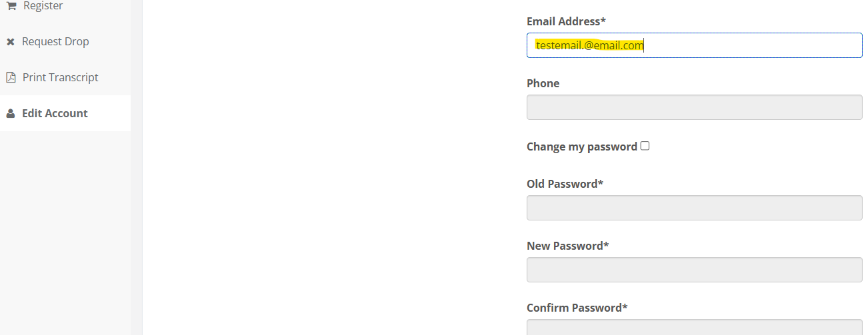The width and height of the screenshot is (868, 335).
Task: Click the user icon beside Edit Account
Action: pos(11,114)
